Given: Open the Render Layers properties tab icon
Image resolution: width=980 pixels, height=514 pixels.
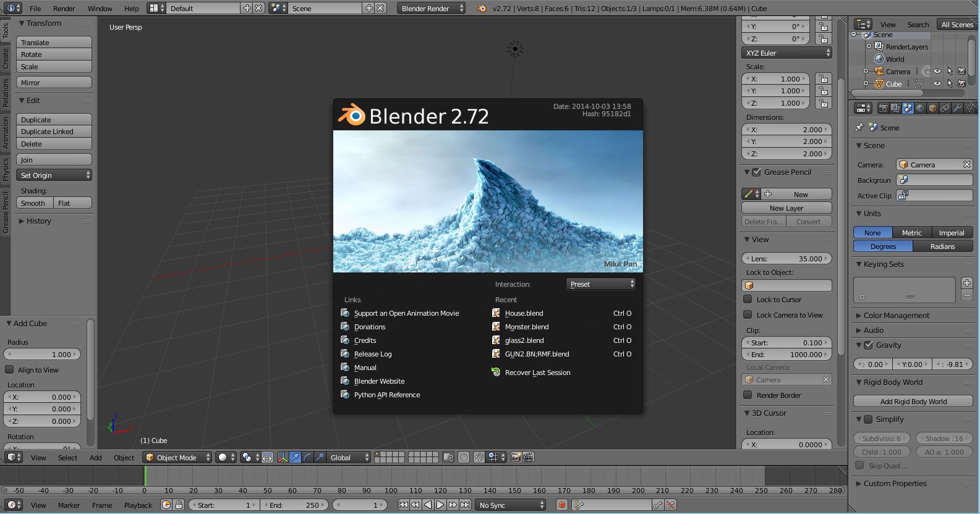Looking at the screenshot, I should coord(895,108).
